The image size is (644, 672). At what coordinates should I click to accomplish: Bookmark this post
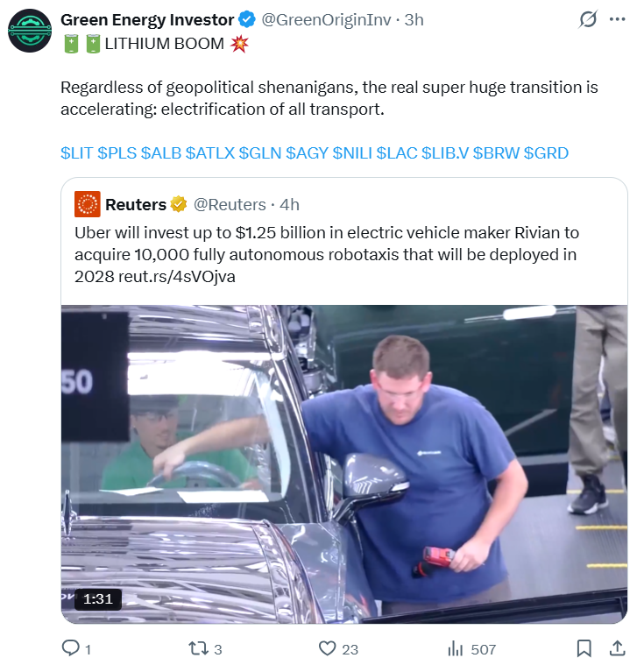[x=584, y=648]
